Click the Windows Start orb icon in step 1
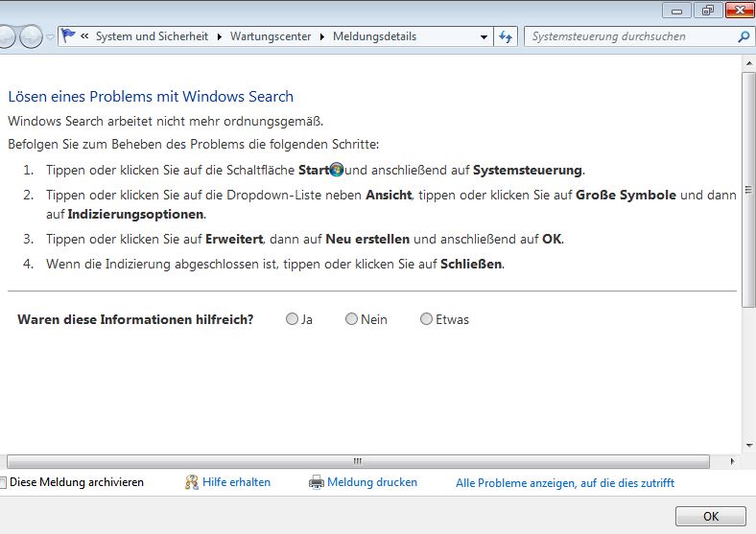This screenshot has height=534, width=756. coord(337,170)
